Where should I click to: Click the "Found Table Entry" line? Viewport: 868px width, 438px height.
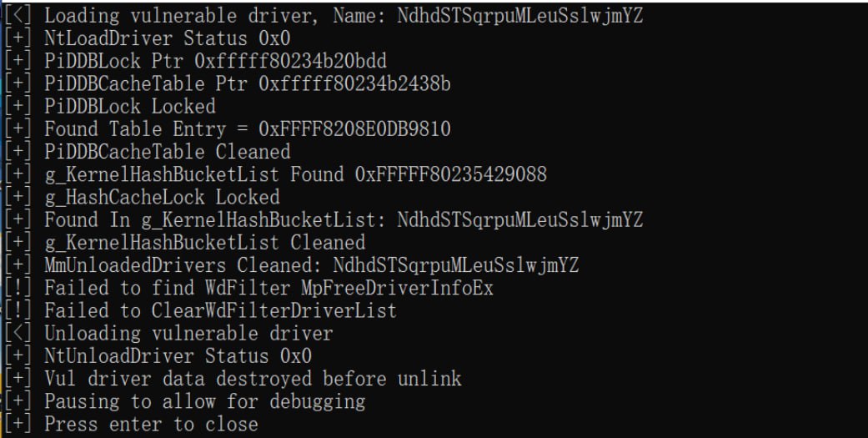(248, 129)
